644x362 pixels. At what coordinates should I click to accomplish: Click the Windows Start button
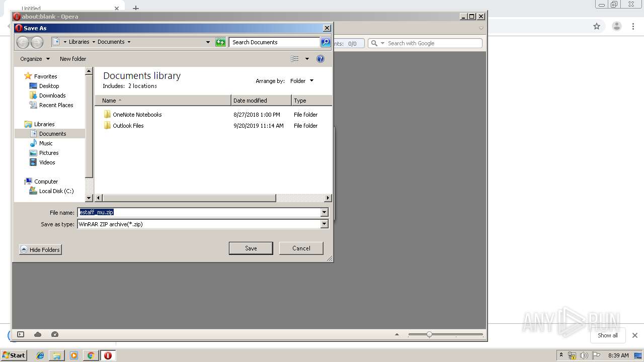point(14,355)
